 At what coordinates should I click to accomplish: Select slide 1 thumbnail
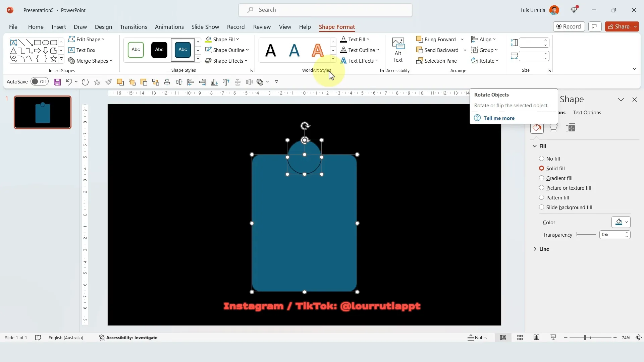tap(43, 112)
